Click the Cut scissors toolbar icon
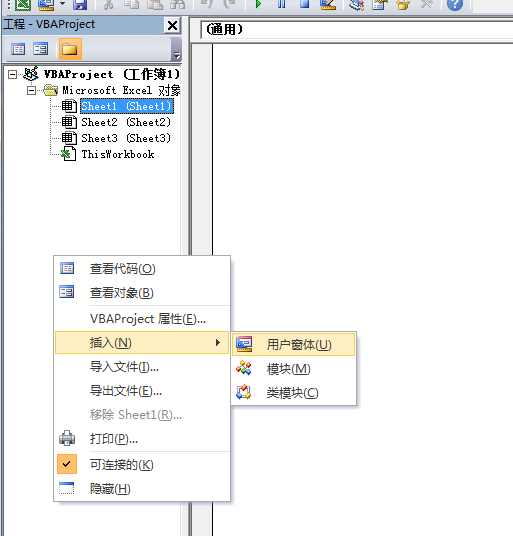This screenshot has height=536, width=513. 108,4
